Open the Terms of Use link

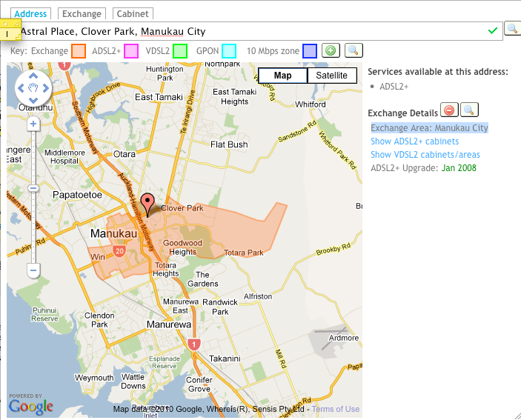point(336,409)
